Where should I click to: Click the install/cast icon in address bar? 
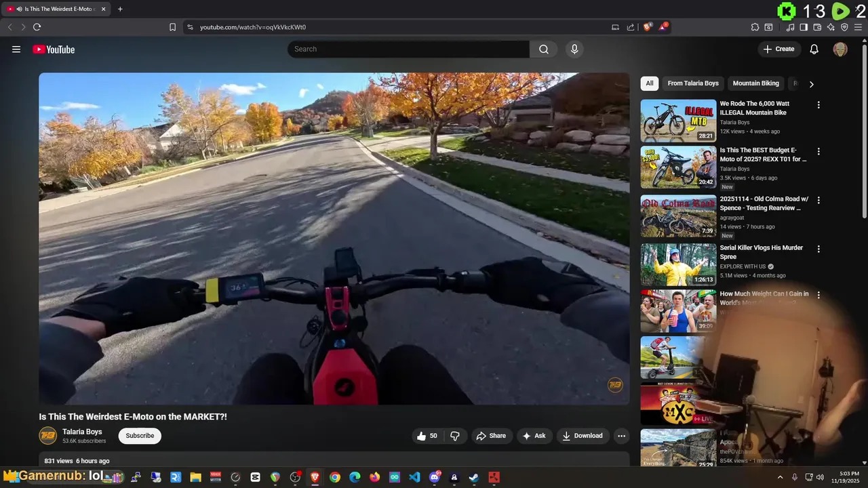pyautogui.click(x=615, y=27)
